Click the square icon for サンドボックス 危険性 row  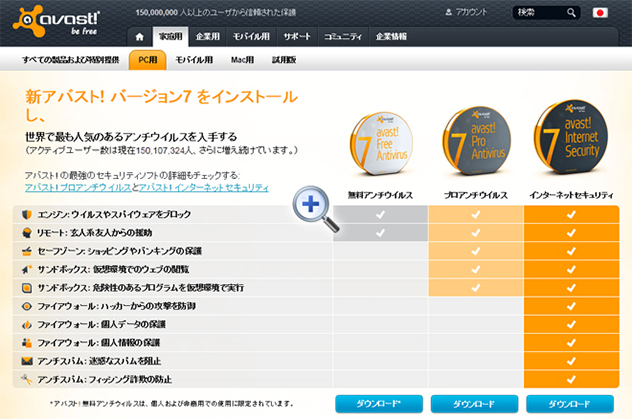(x=27, y=288)
